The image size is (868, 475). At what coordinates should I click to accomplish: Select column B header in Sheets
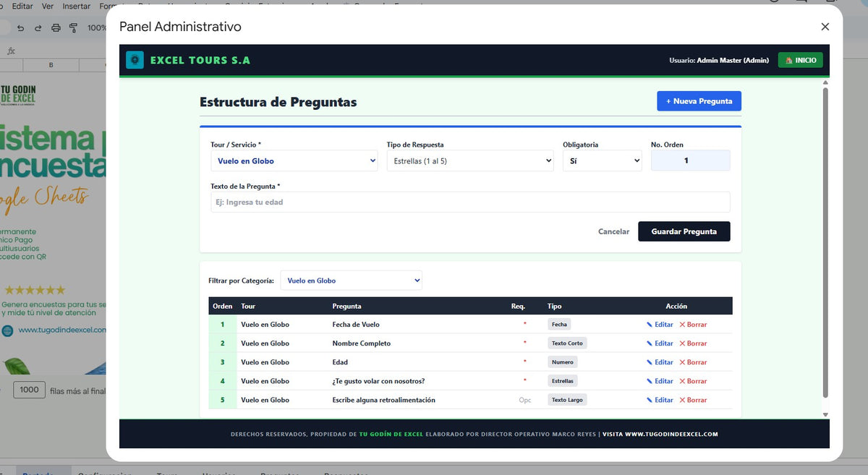tap(51, 65)
